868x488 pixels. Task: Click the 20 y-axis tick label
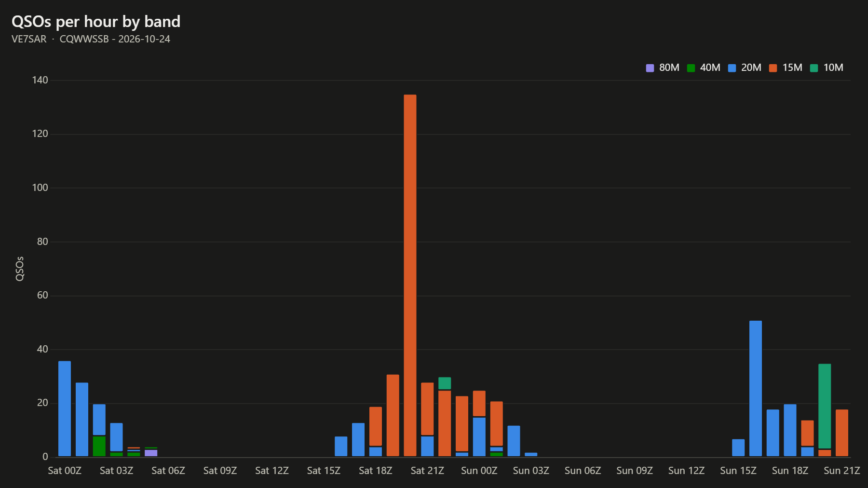click(42, 403)
